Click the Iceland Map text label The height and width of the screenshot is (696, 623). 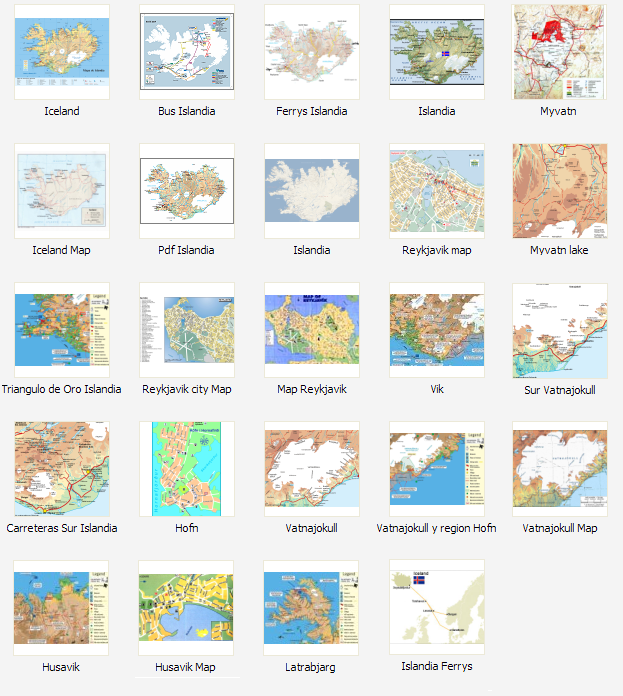[x=62, y=250]
